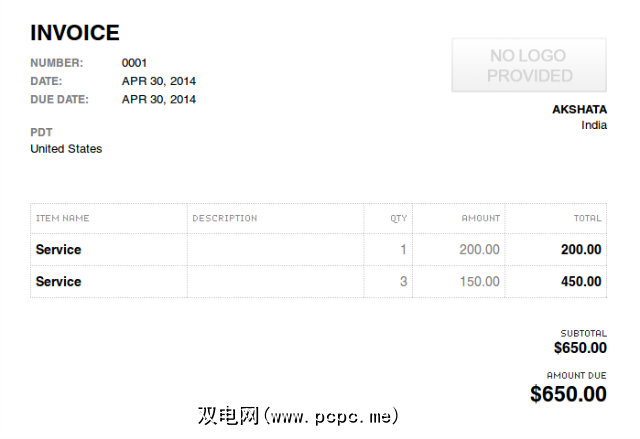Click the DESCRIPTION column header
The image size is (640, 439).
pyautogui.click(x=225, y=218)
